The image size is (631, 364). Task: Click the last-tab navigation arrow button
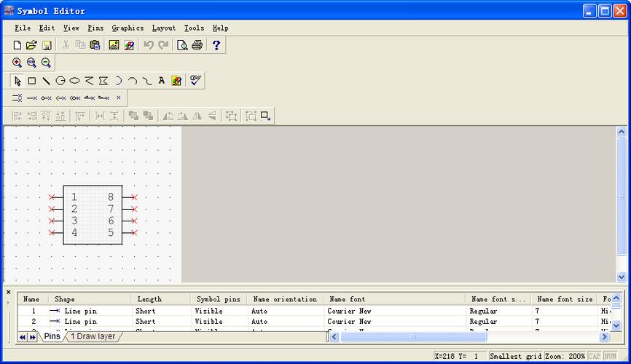click(32, 337)
